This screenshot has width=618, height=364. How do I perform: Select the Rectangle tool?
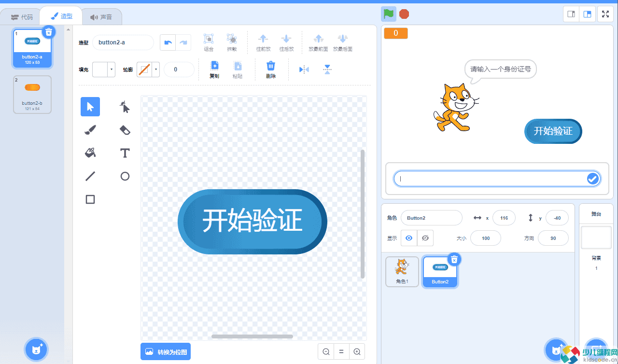tap(90, 199)
